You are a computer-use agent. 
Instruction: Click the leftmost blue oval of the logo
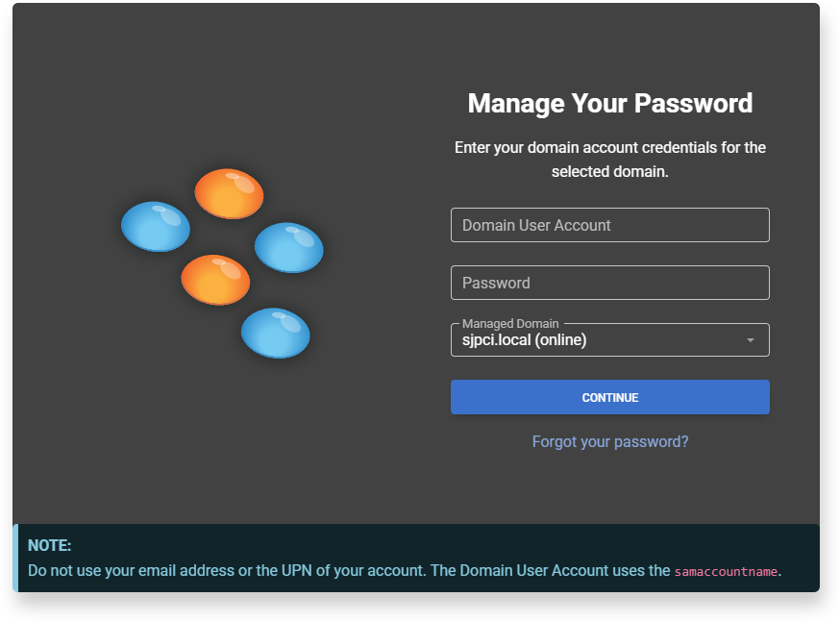[155, 226]
